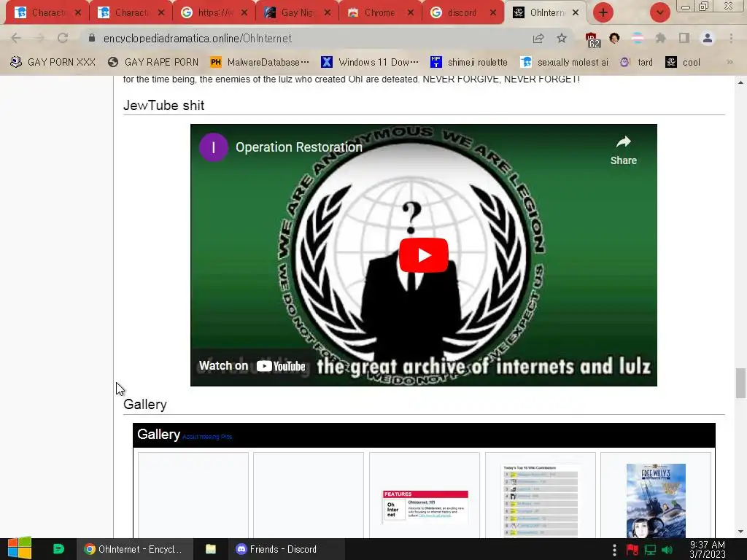The height and width of the screenshot is (560, 747).
Task: View site info via lock icon
Action: pos(92,38)
